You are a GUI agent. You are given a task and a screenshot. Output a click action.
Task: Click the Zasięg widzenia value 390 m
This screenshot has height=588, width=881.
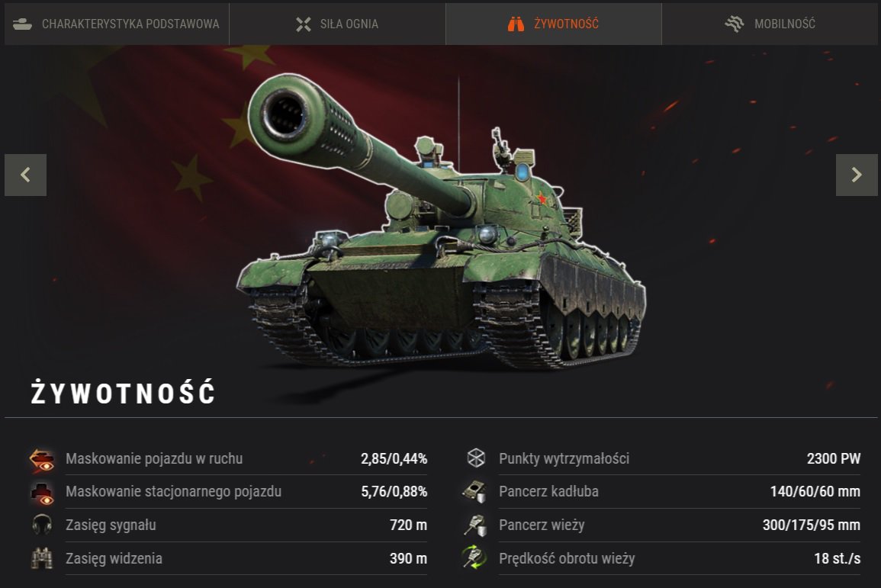click(409, 559)
